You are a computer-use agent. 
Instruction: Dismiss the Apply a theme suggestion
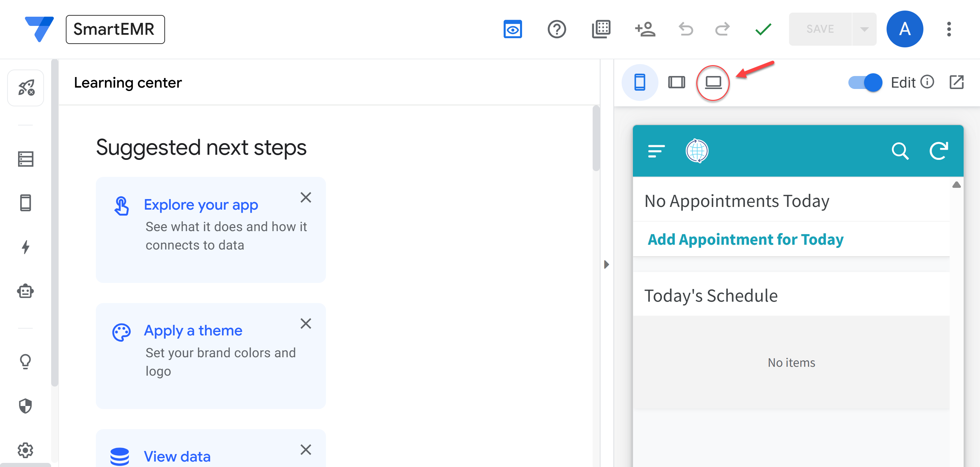click(x=306, y=323)
